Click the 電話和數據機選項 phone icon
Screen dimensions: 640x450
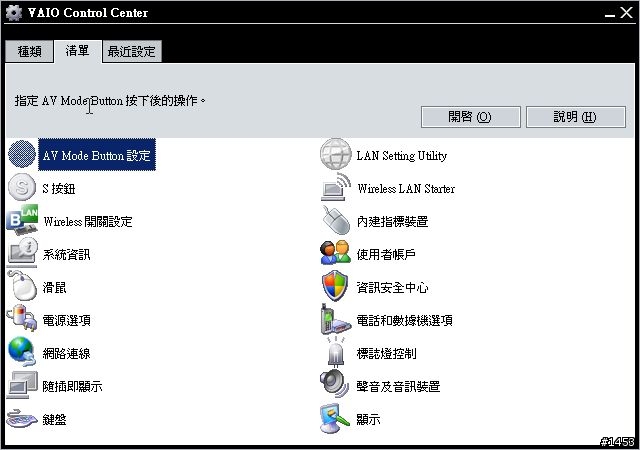[x=336, y=319]
